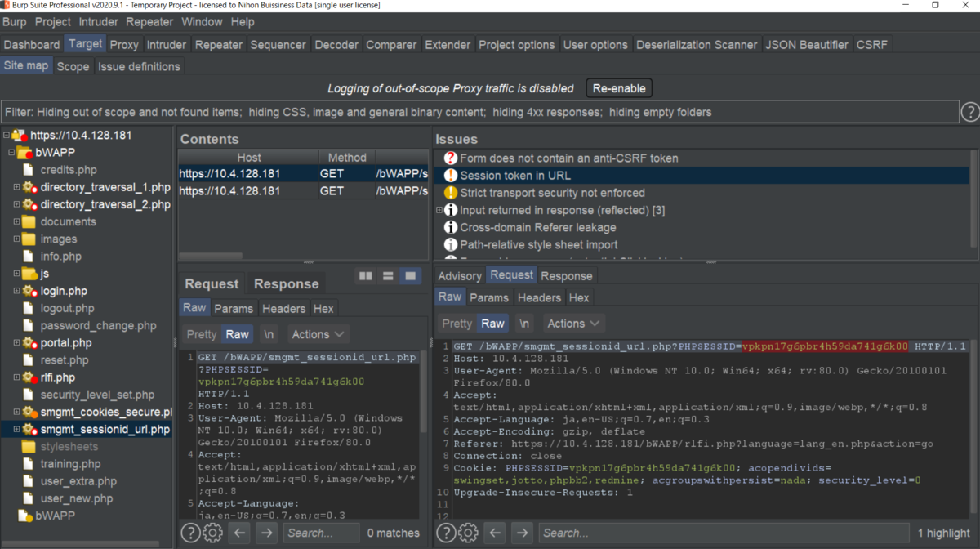Switch issue request view to Raw mode
980x549 pixels.
pos(493,324)
